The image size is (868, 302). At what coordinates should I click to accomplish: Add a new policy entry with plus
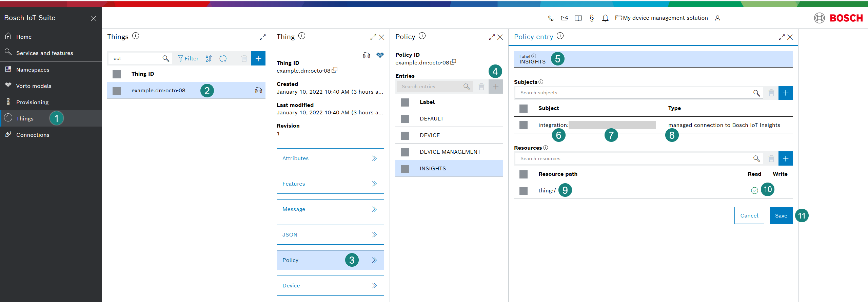coord(496,87)
